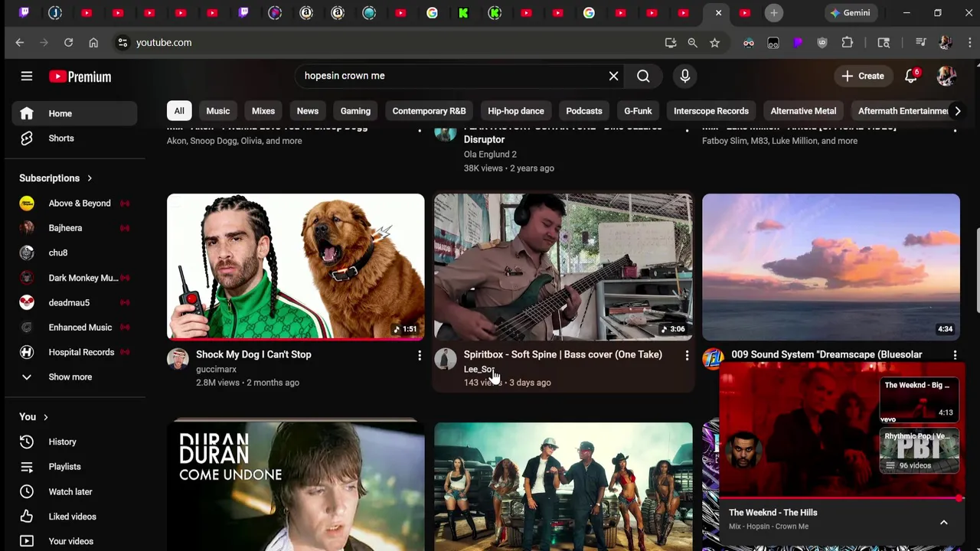This screenshot has height=551, width=980.
Task: Click The Weeknd - The Hills miniplayer title
Action: point(773,513)
